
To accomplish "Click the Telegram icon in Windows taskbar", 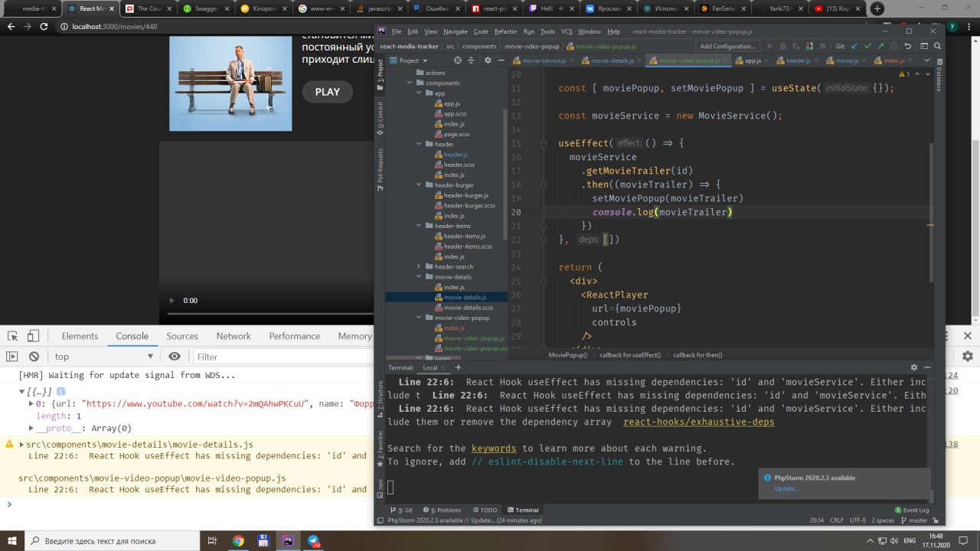I will tap(314, 541).
